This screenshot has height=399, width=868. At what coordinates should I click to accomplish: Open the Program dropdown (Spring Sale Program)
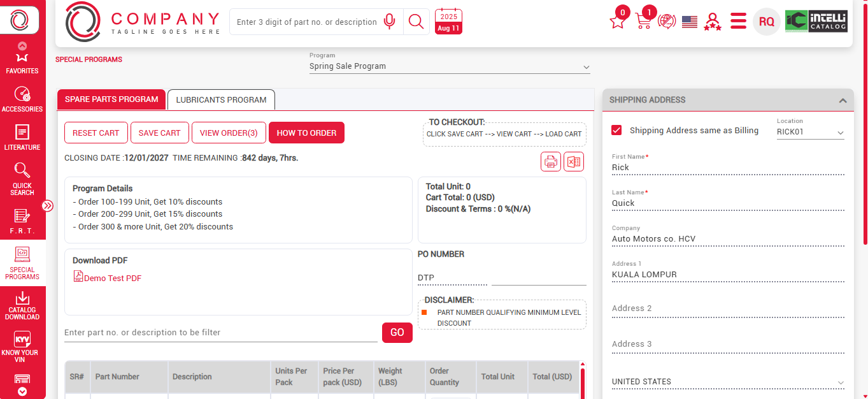[x=450, y=66]
